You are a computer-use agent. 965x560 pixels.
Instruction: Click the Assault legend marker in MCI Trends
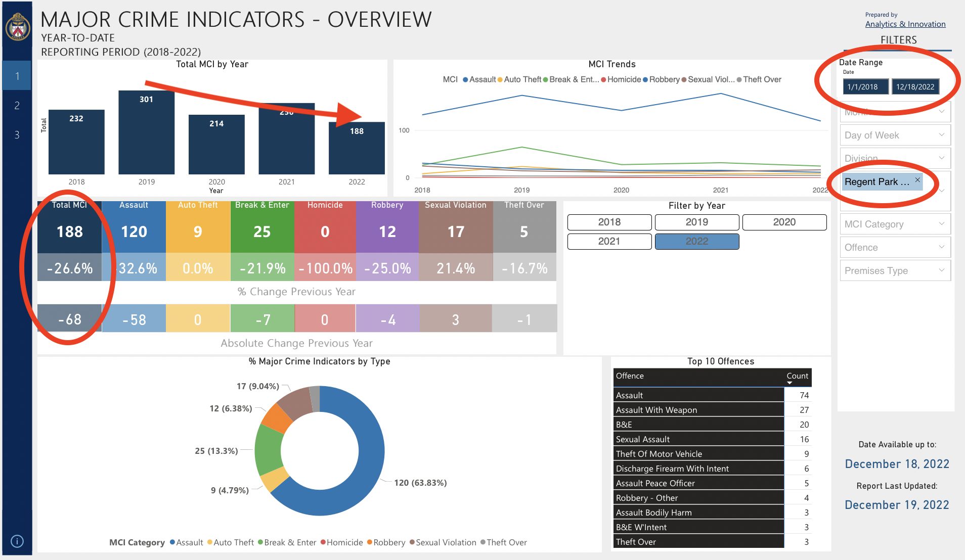(465, 80)
